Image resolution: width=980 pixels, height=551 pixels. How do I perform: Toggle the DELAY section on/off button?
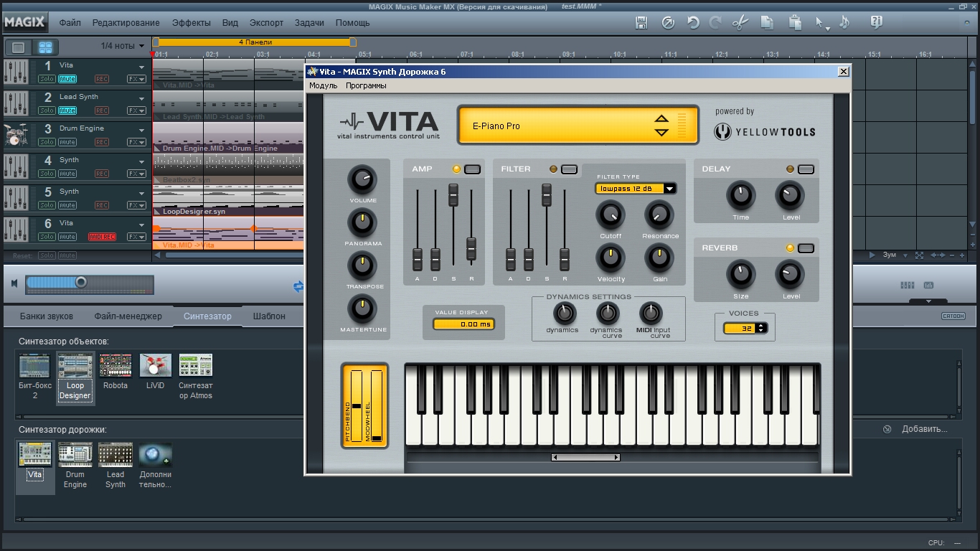coord(806,169)
